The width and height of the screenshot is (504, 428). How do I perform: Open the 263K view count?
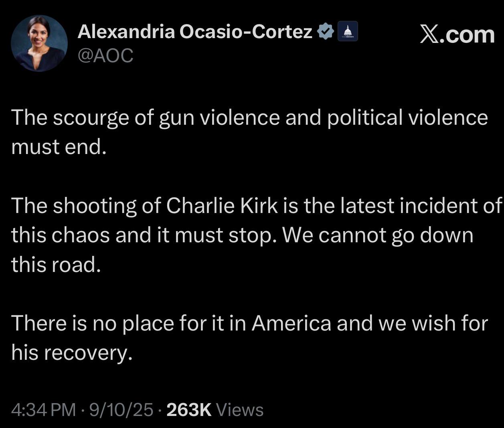pos(188,410)
